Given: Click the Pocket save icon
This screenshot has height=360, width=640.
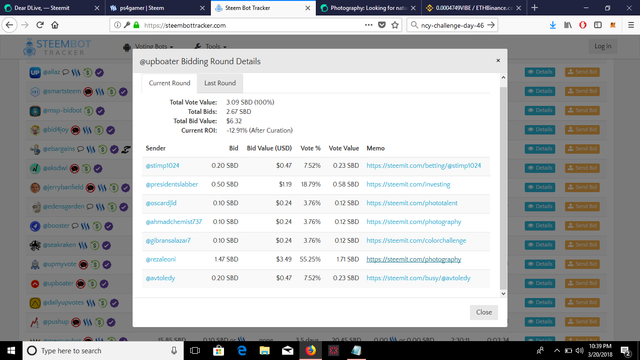Looking at the screenshot, I should tap(382, 25).
